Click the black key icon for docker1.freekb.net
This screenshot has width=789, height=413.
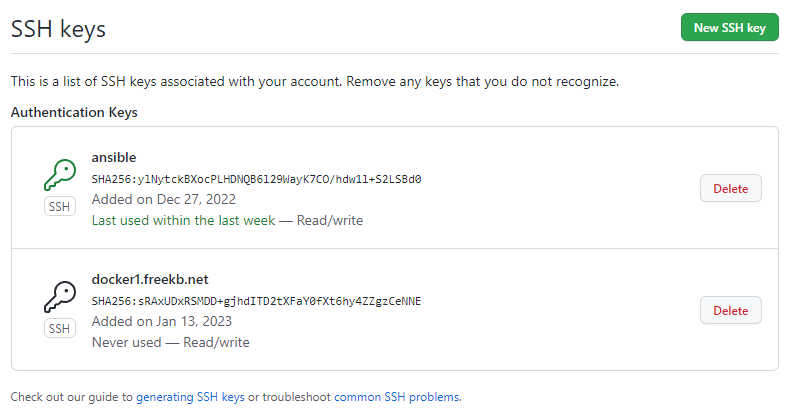[x=60, y=297]
